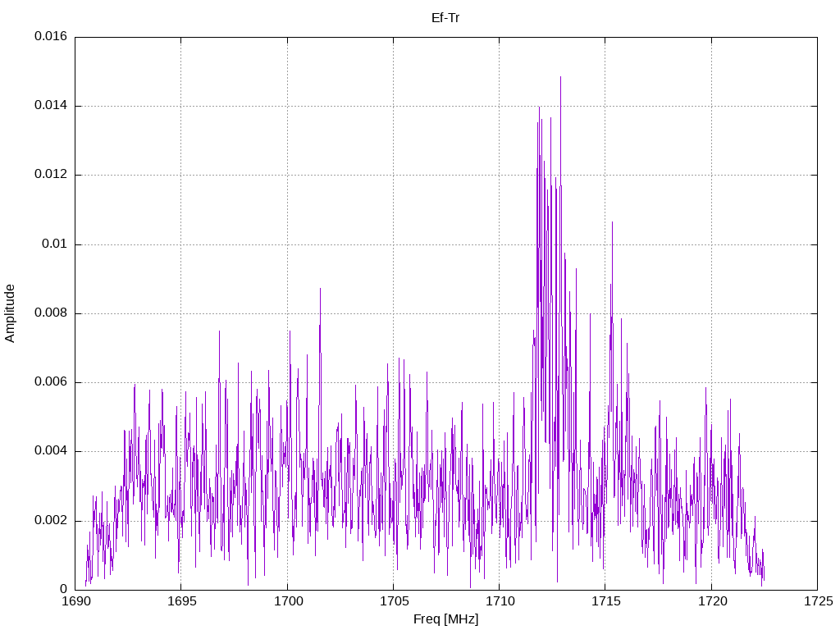The height and width of the screenshot is (630, 840).
Task: Click the Amplitude y-axis label
Action: click(10, 313)
